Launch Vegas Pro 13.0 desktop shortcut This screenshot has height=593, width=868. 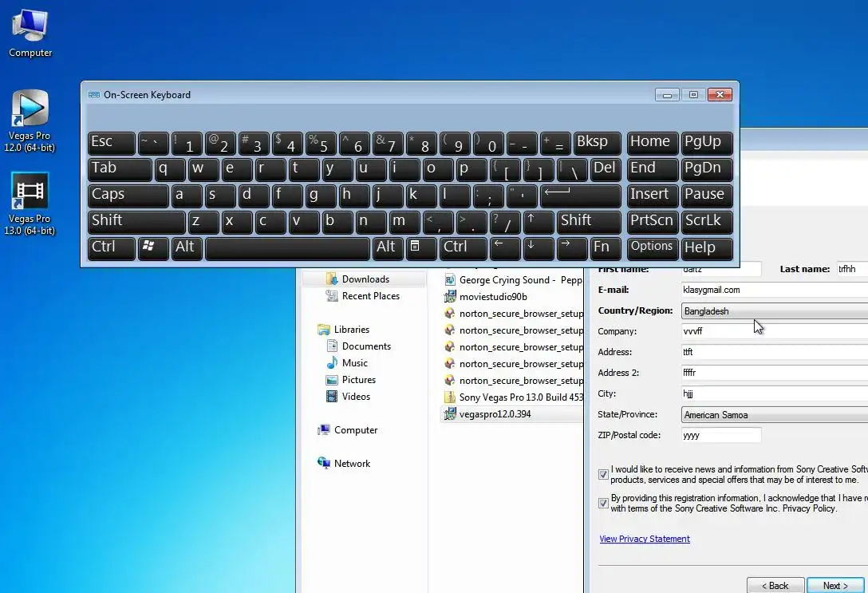coord(30,204)
